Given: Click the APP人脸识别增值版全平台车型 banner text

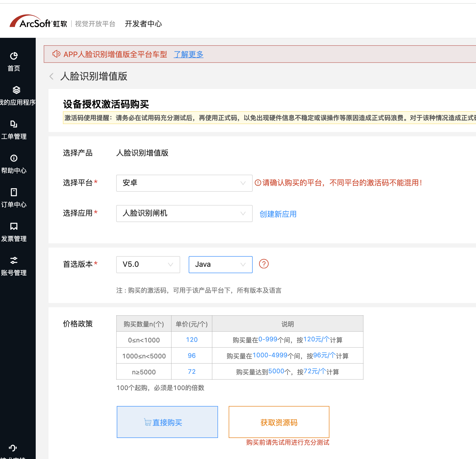Looking at the screenshot, I should (115, 54).
